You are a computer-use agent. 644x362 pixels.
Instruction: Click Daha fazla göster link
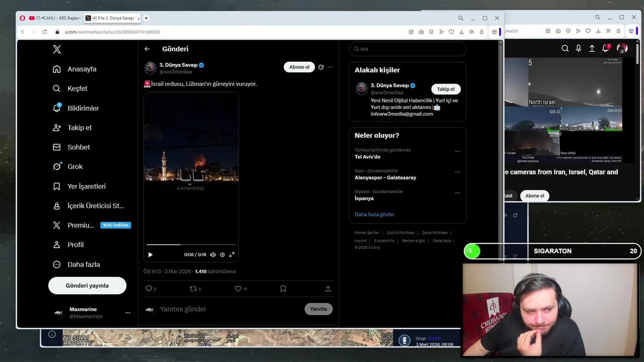coord(374,214)
